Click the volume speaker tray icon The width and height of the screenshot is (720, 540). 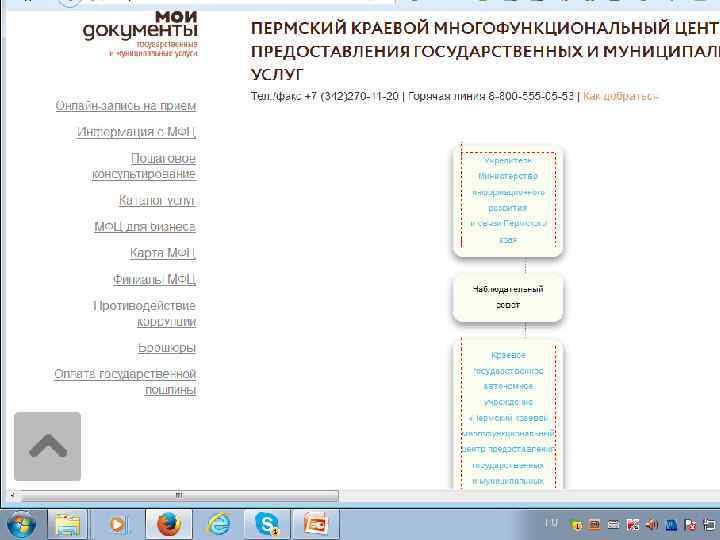coord(651,524)
